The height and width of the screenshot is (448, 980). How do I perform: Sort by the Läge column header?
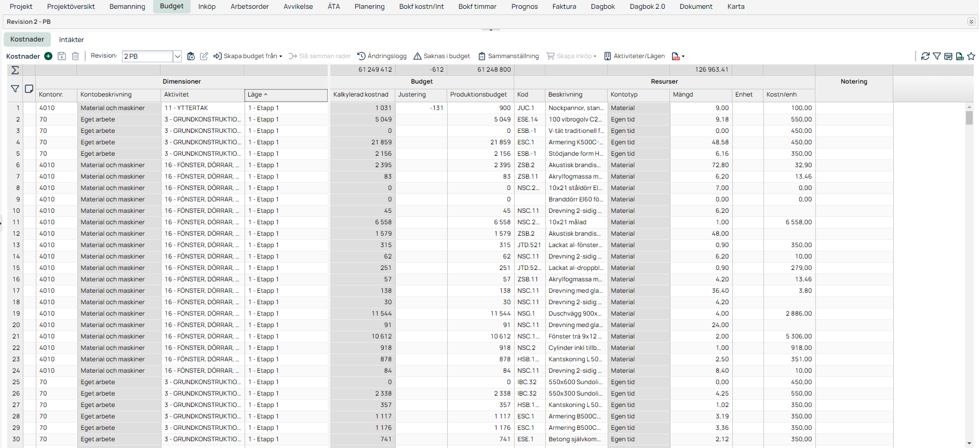coord(286,94)
